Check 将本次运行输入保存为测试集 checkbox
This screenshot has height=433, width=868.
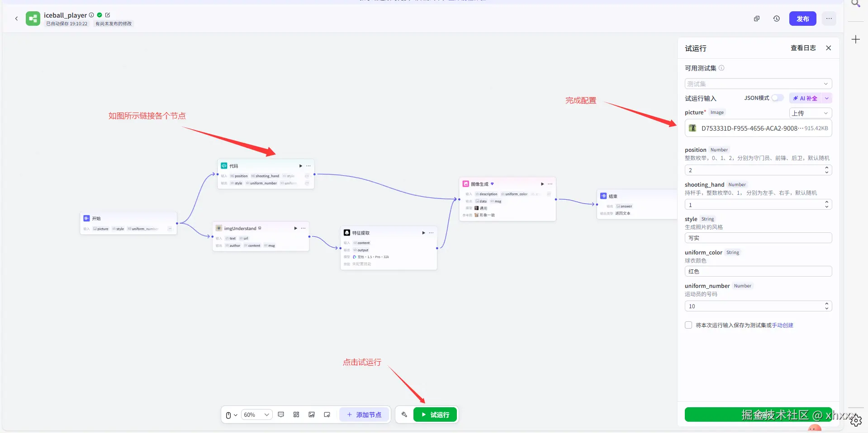[688, 325]
